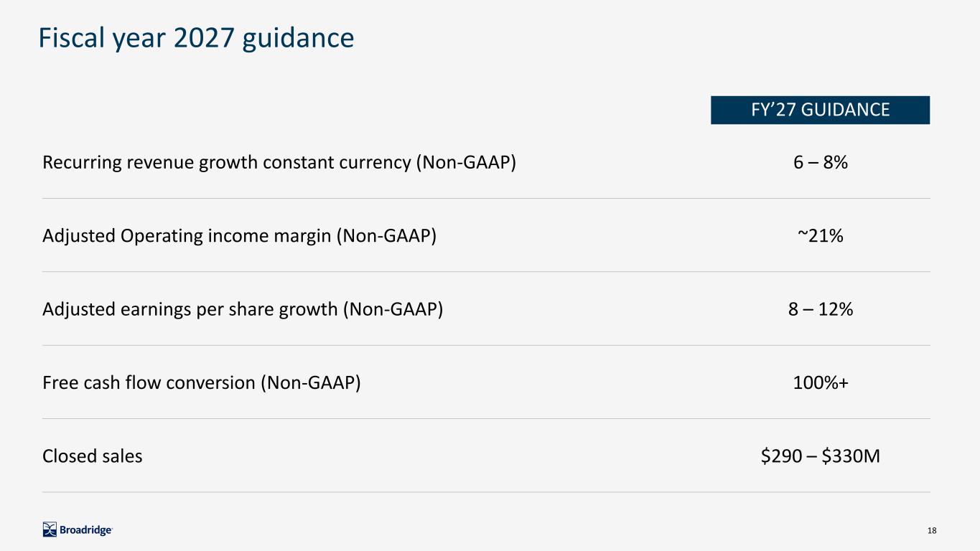The image size is (980, 551).
Task: Click the divider line below Closed sales
Action: 486,492
